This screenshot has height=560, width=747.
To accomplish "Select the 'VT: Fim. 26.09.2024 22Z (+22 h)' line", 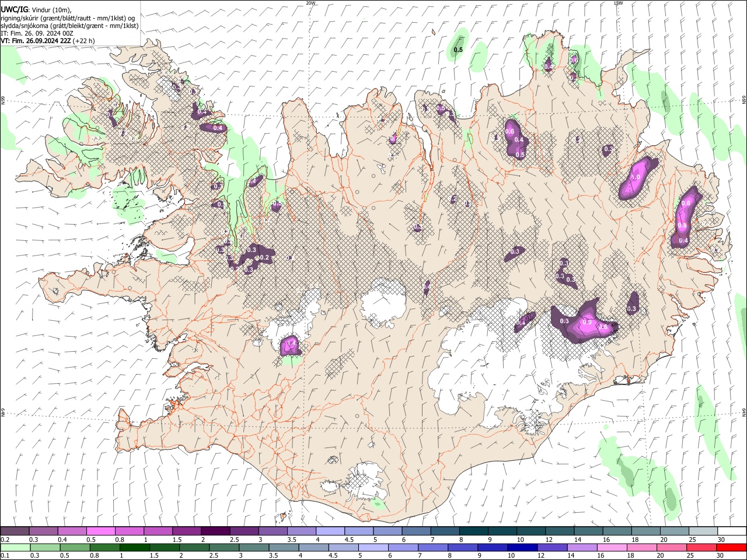I will pyautogui.click(x=47, y=41).
